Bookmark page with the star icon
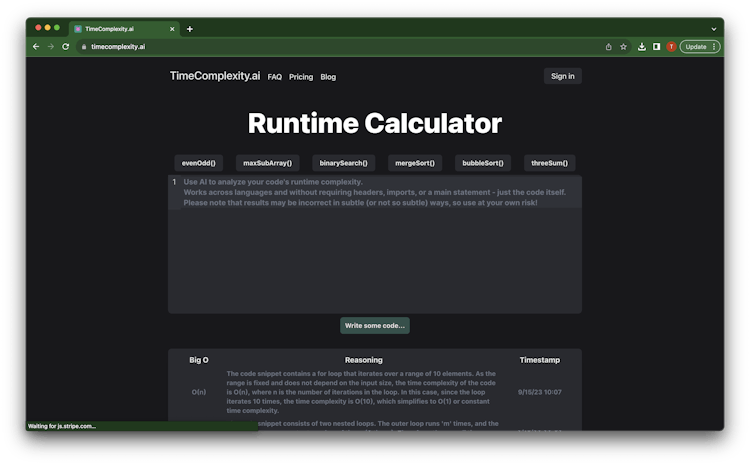This screenshot has width=750, height=465. pyautogui.click(x=623, y=47)
